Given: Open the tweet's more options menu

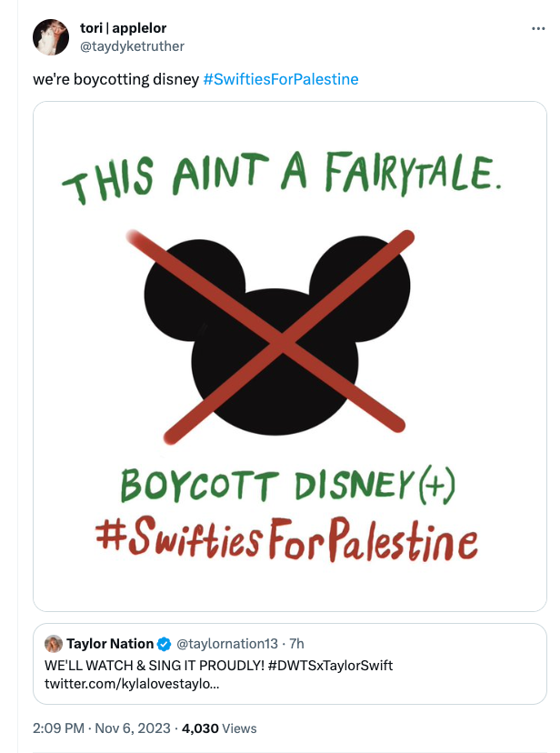Looking at the screenshot, I should click(x=538, y=29).
